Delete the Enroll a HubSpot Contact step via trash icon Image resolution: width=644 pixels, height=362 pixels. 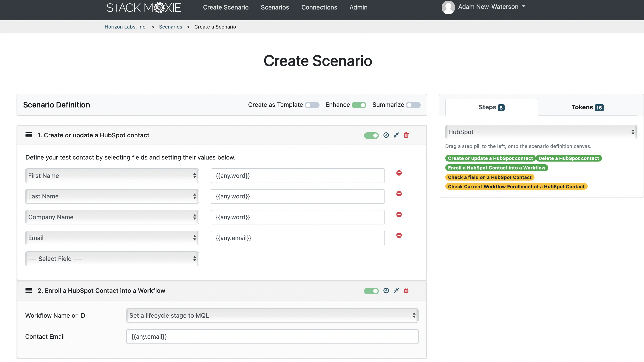point(406,291)
